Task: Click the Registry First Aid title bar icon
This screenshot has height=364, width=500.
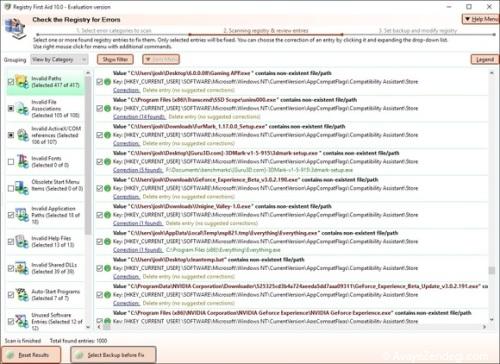Action: click(x=8, y=7)
